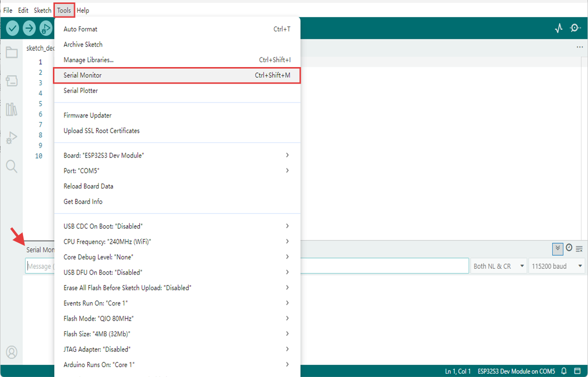The image size is (588, 377).
Task: Clear Serial Monitor output icon
Action: pyautogui.click(x=579, y=249)
